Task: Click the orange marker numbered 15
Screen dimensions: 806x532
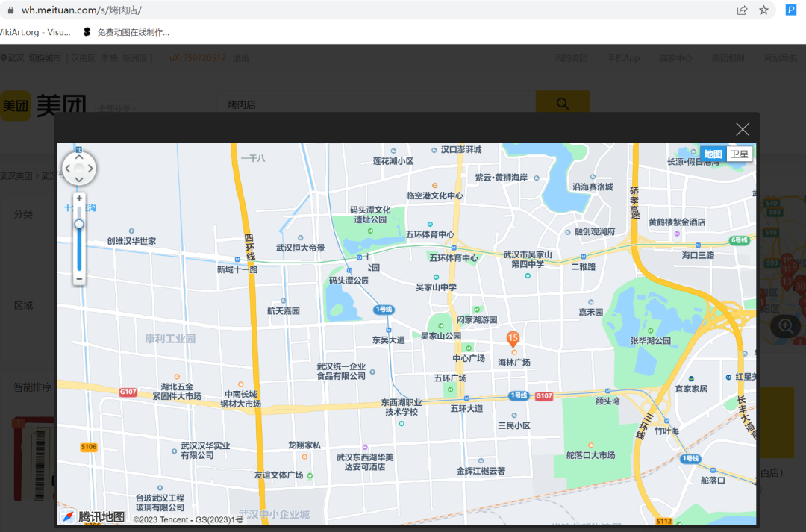Action: pyautogui.click(x=513, y=338)
